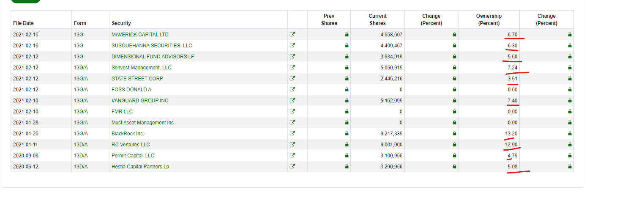Click the Current Shares column header
The height and width of the screenshot is (198, 644).
click(377, 19)
